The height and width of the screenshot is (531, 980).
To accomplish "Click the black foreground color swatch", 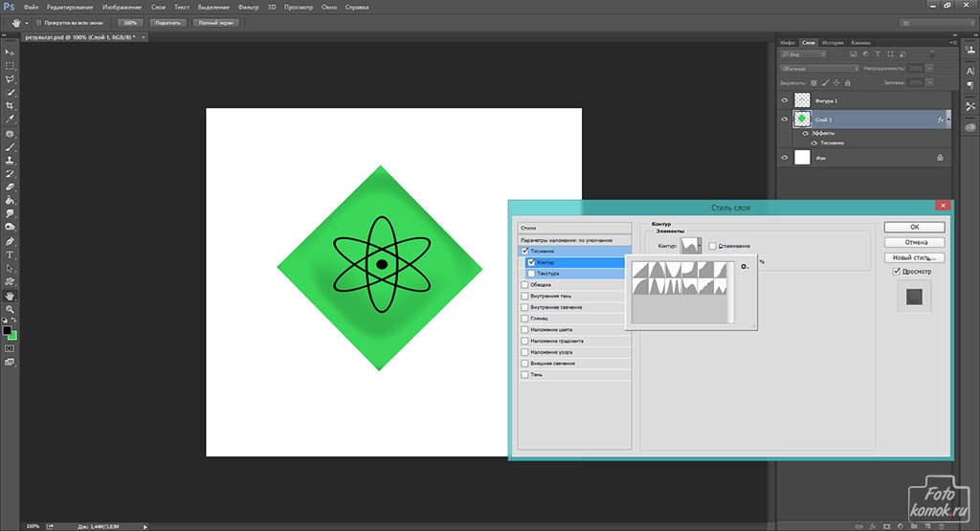I will [7, 330].
